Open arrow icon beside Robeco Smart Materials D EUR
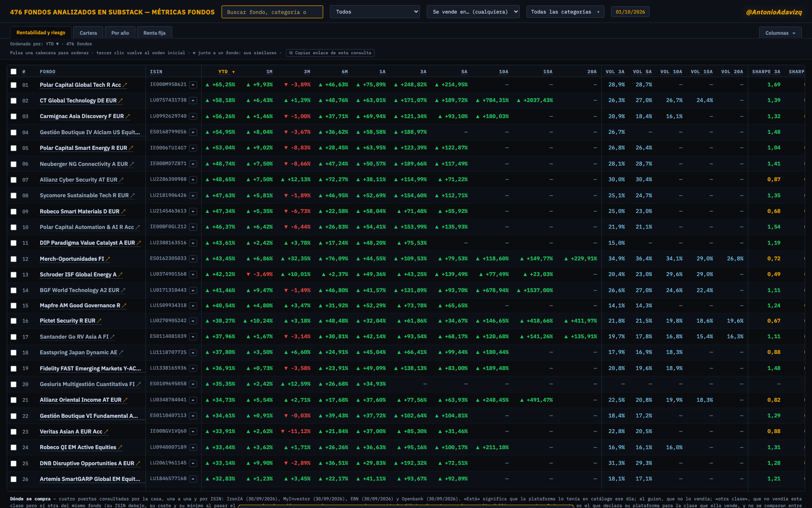 pyautogui.click(x=123, y=212)
